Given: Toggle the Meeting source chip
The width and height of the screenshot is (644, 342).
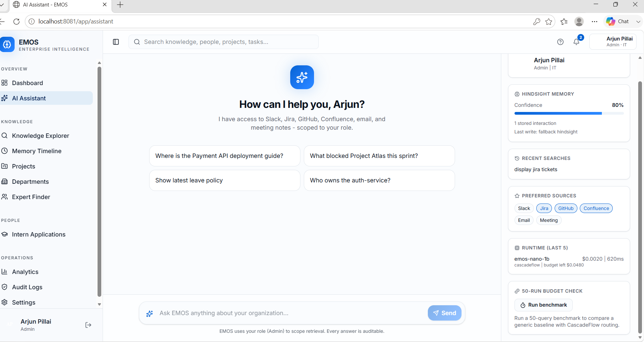Looking at the screenshot, I should click(549, 220).
